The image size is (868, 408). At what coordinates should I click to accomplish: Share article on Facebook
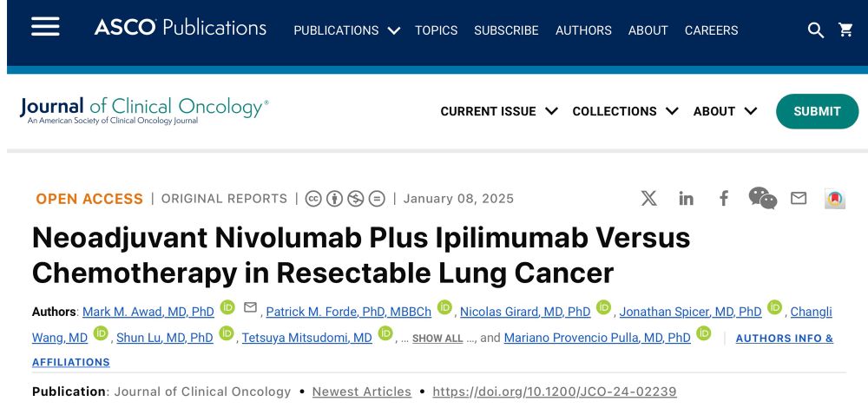point(724,198)
